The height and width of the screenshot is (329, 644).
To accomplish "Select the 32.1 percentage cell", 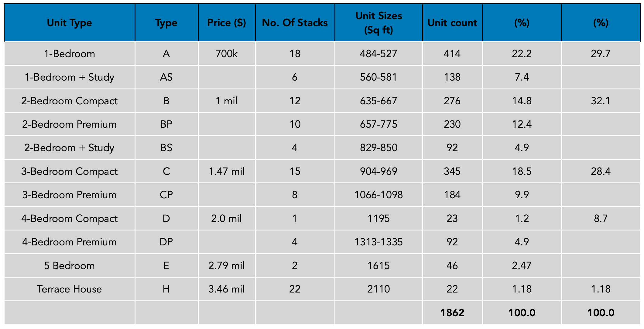I will (601, 101).
